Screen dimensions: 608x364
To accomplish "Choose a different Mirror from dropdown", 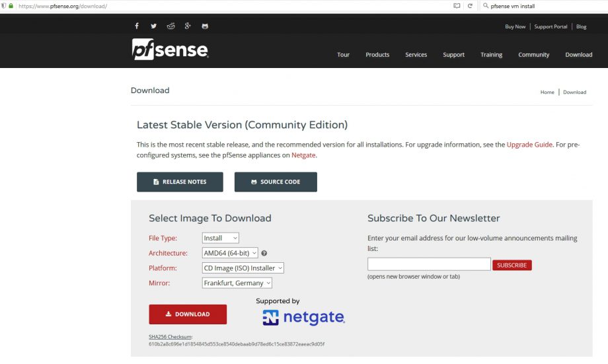I will pos(237,283).
